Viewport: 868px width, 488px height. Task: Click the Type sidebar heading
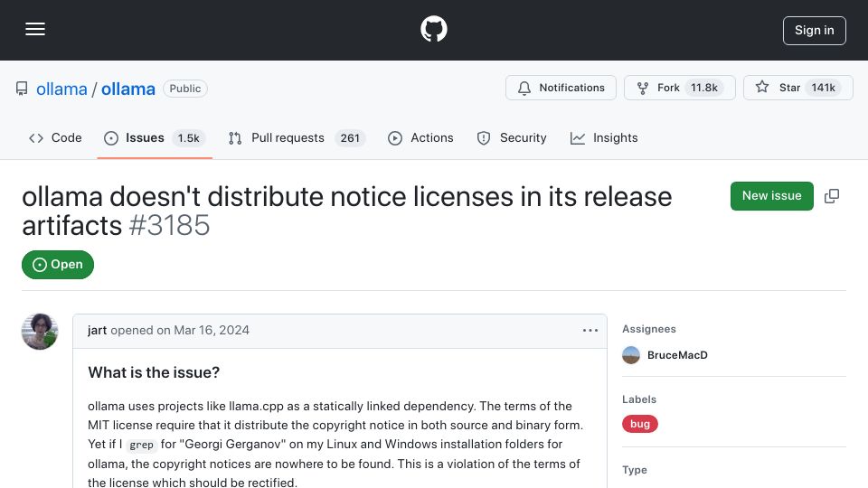tap(635, 470)
